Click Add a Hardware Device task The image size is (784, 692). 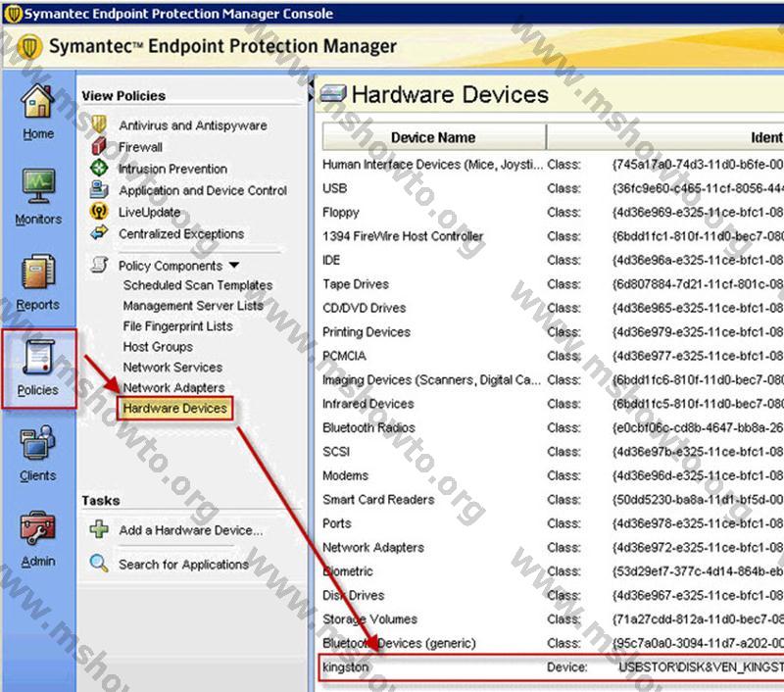tap(191, 530)
